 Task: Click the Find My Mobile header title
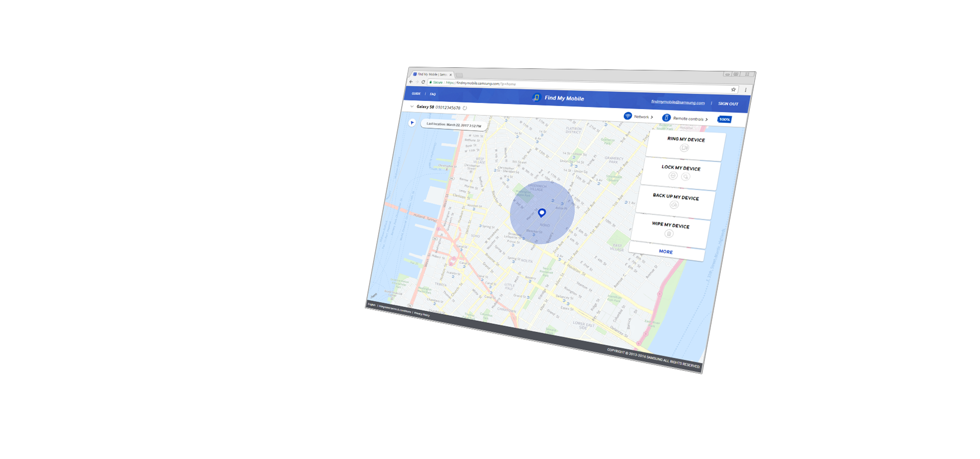tap(564, 98)
